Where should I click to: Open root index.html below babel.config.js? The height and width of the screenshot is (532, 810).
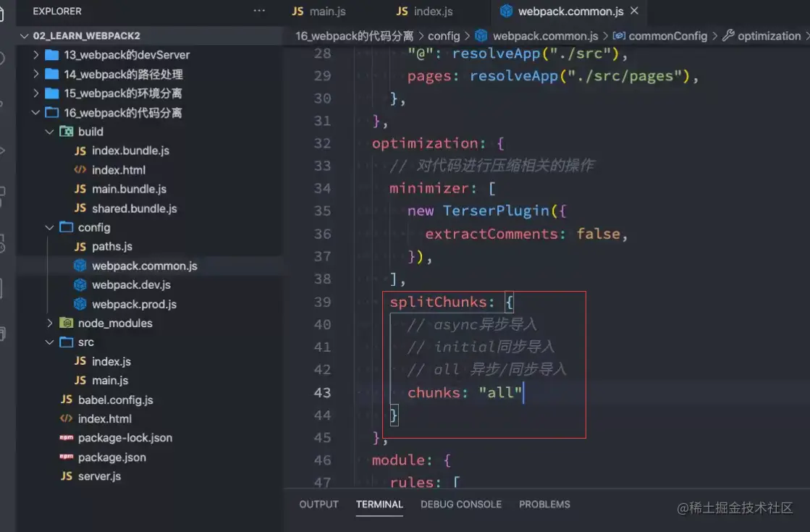click(x=104, y=419)
